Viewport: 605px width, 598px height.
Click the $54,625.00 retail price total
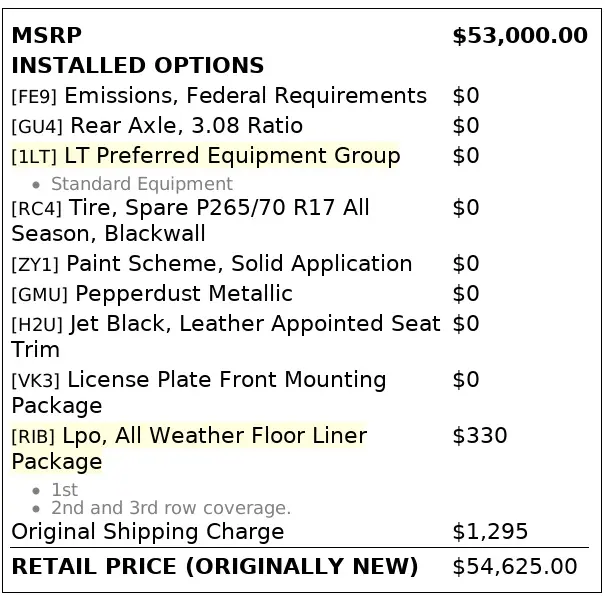(515, 567)
